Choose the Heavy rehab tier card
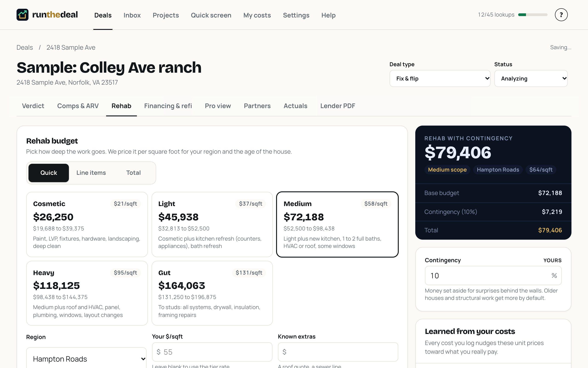The image size is (588, 368). [87, 293]
